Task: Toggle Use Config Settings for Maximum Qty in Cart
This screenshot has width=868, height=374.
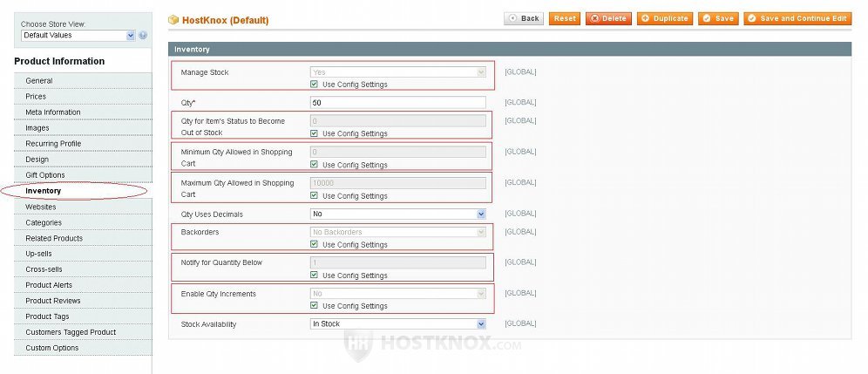Action: tap(314, 195)
